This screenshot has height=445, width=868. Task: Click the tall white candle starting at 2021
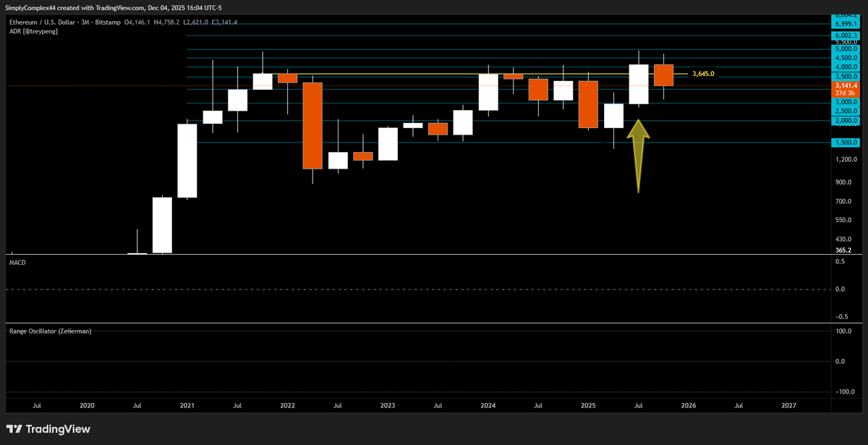[187, 160]
